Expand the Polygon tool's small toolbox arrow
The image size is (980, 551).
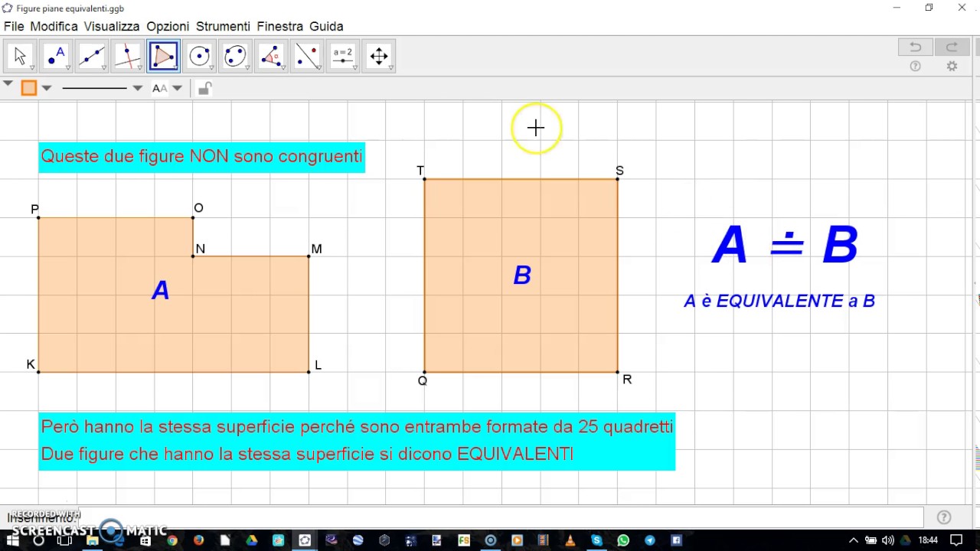click(176, 68)
